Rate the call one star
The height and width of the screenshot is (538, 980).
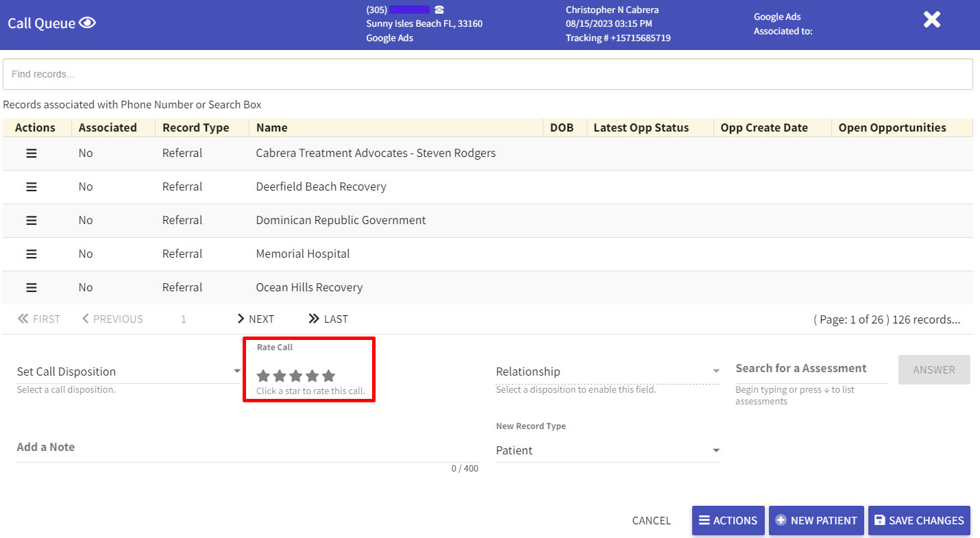click(x=263, y=376)
